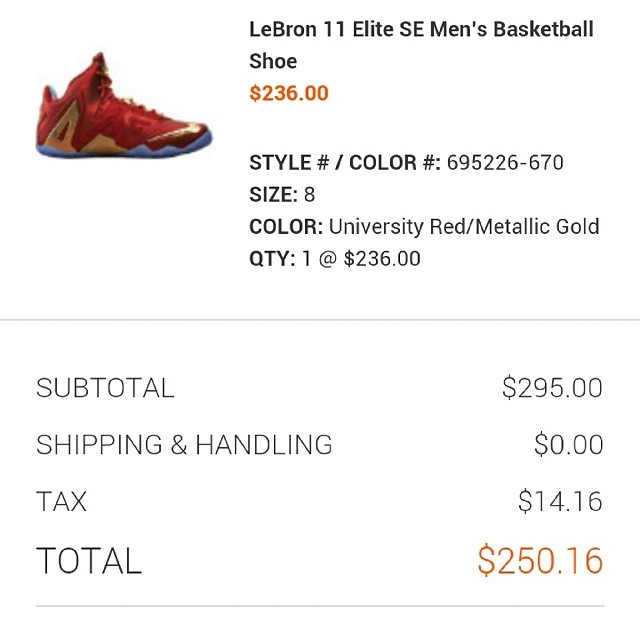Screen dimensions: 640x640
Task: Click the quantity value 1 @ $236.00
Action: click(x=361, y=259)
